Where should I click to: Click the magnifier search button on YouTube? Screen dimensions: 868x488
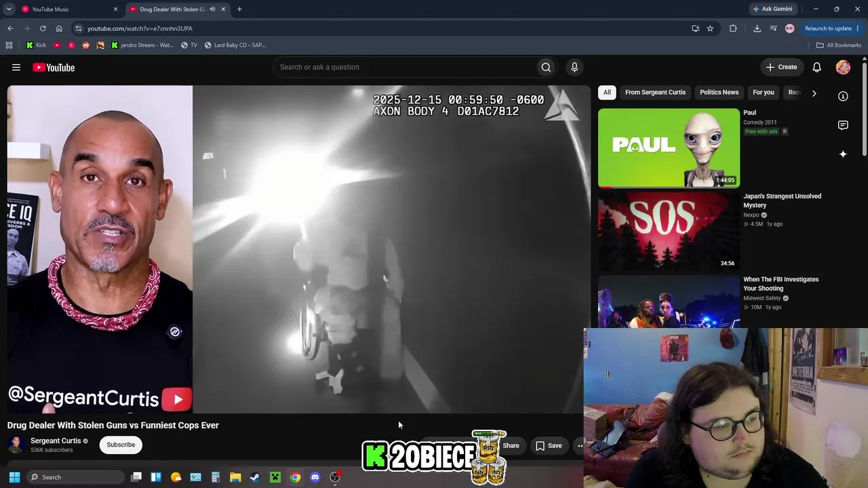[546, 67]
